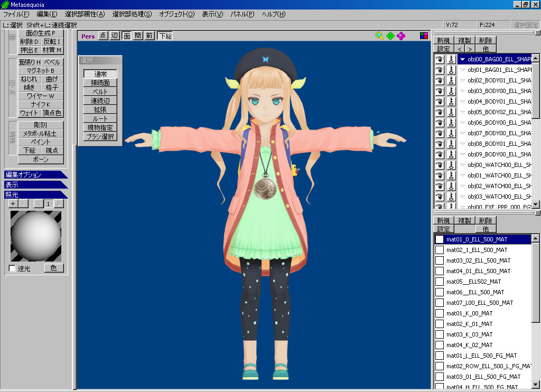This screenshot has height=392, width=541.
Task: Click the key icon for obj02_WATCH00
Action: 451,186
